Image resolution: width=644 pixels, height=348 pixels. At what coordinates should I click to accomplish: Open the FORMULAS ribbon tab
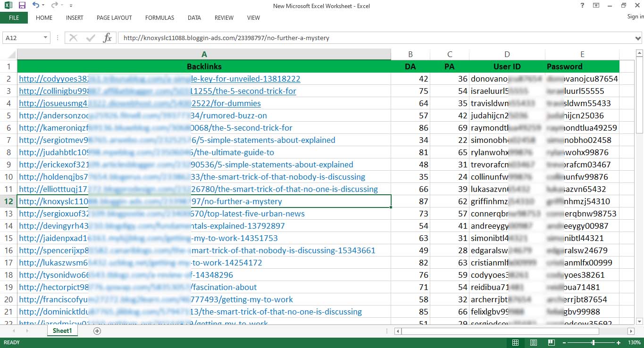coord(159,18)
